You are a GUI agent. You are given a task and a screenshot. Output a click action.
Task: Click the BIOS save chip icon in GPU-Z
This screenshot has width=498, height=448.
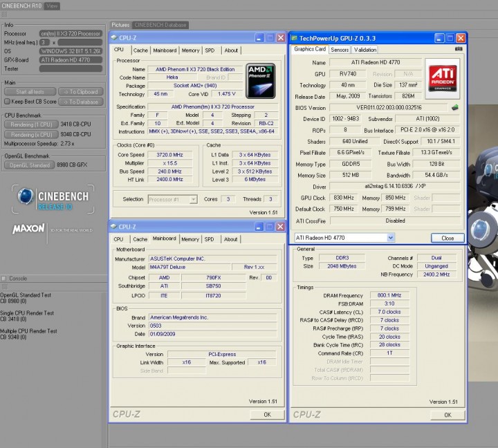[454, 108]
